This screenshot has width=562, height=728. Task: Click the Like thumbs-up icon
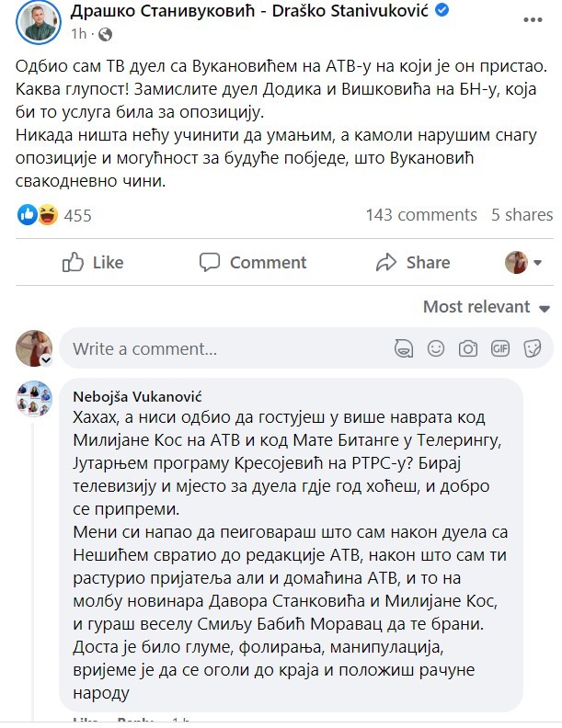[x=74, y=263]
